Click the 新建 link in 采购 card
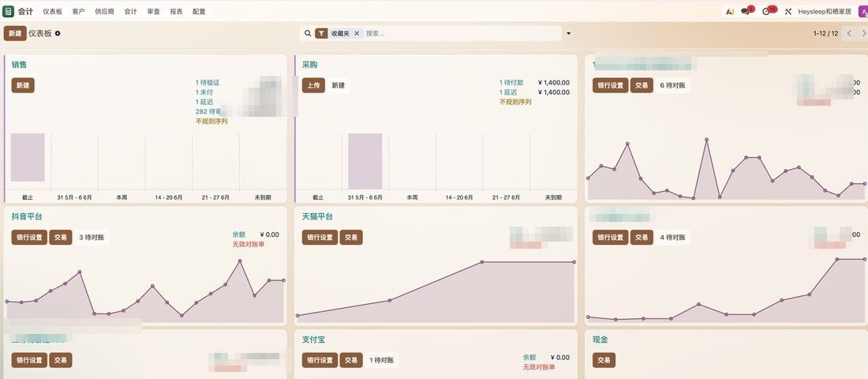The height and width of the screenshot is (379, 868). (x=339, y=85)
